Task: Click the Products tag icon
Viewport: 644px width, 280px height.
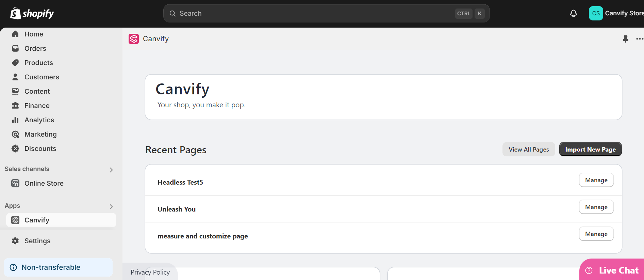Action: (x=15, y=63)
